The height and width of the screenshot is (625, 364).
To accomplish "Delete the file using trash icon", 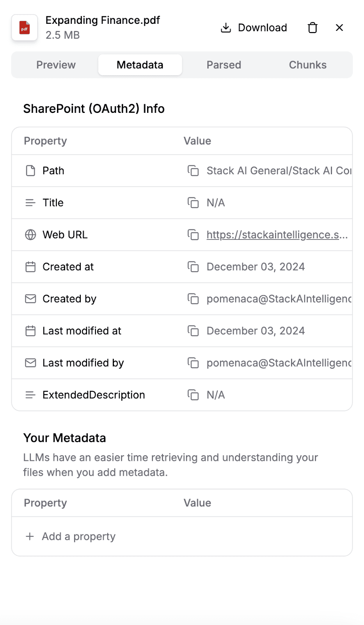I will [x=313, y=28].
